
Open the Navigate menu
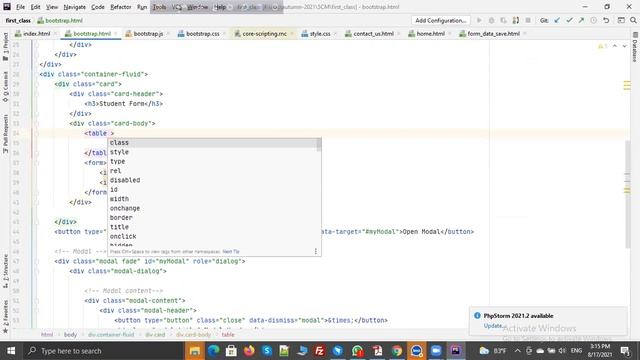pos(75,7)
